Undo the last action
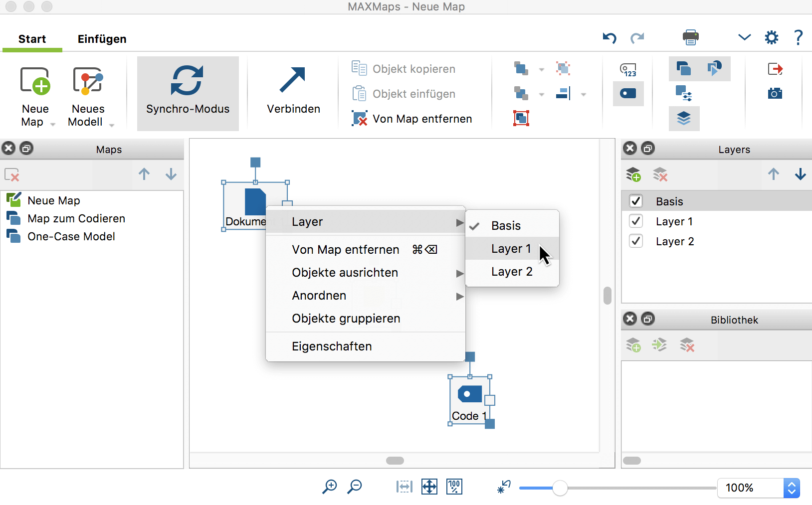The width and height of the screenshot is (812, 505). click(x=609, y=38)
